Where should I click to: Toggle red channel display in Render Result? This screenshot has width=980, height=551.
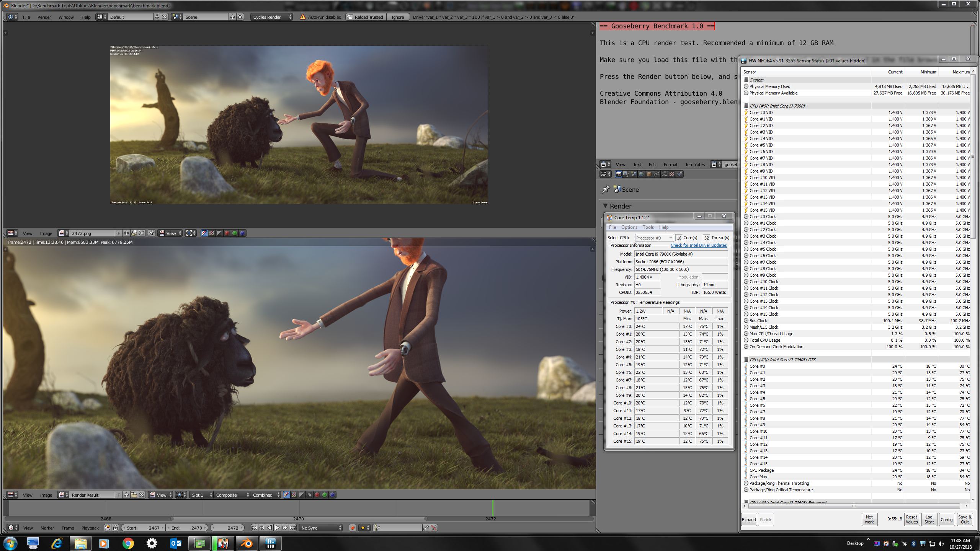coord(317,495)
